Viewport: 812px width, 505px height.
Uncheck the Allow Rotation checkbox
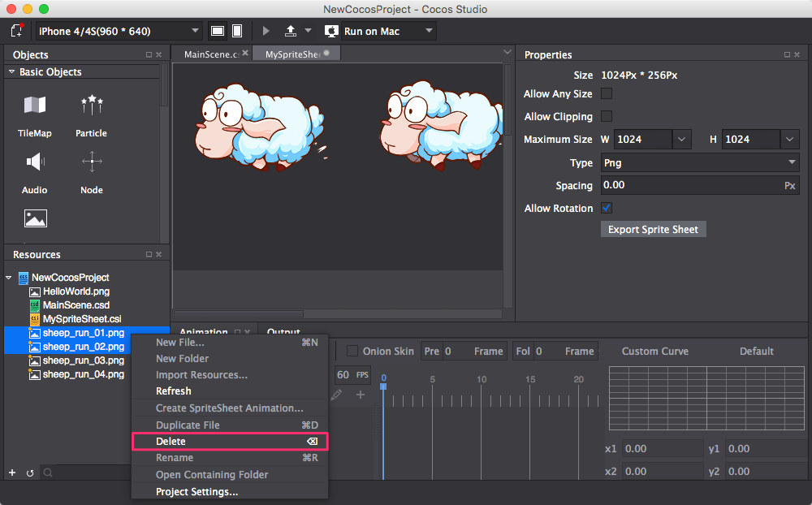point(607,208)
